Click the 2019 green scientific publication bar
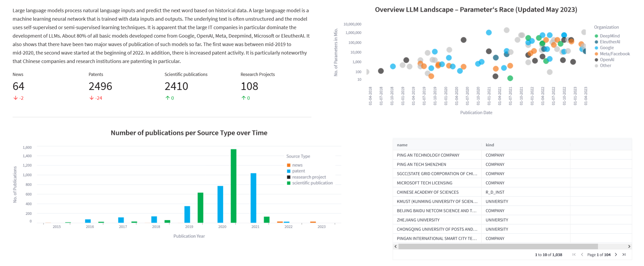Image resolution: width=644 pixels, height=266 pixels. pos(200,208)
